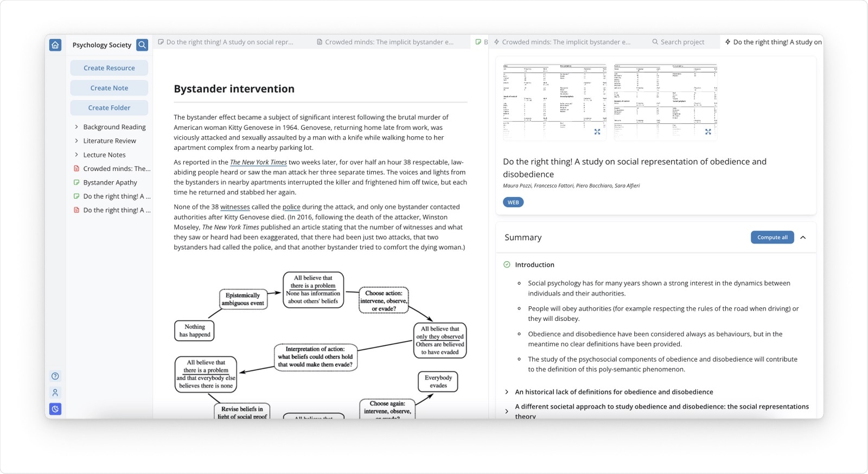This screenshot has height=474, width=868.
Task: Open the help question mark icon
Action: [55, 376]
